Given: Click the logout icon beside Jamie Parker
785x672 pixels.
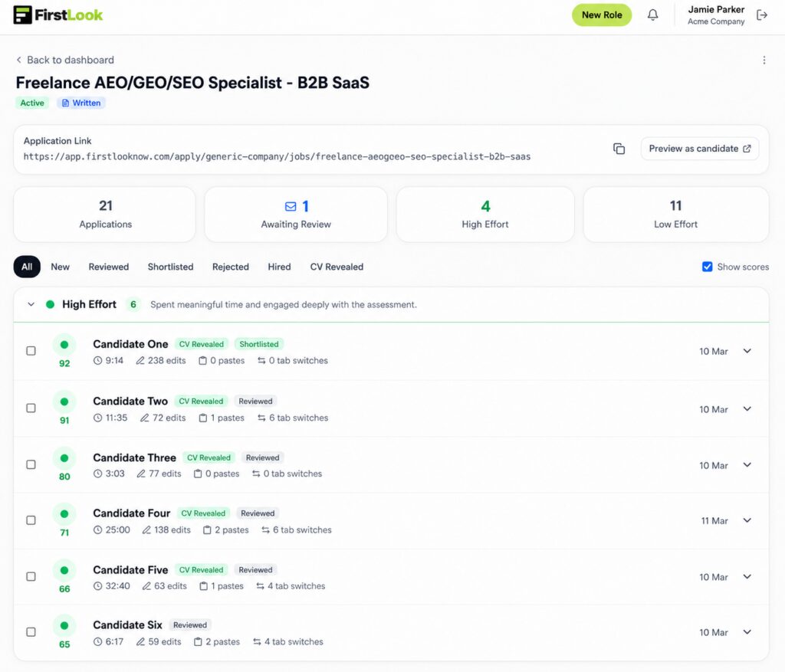Looking at the screenshot, I should pos(761,15).
